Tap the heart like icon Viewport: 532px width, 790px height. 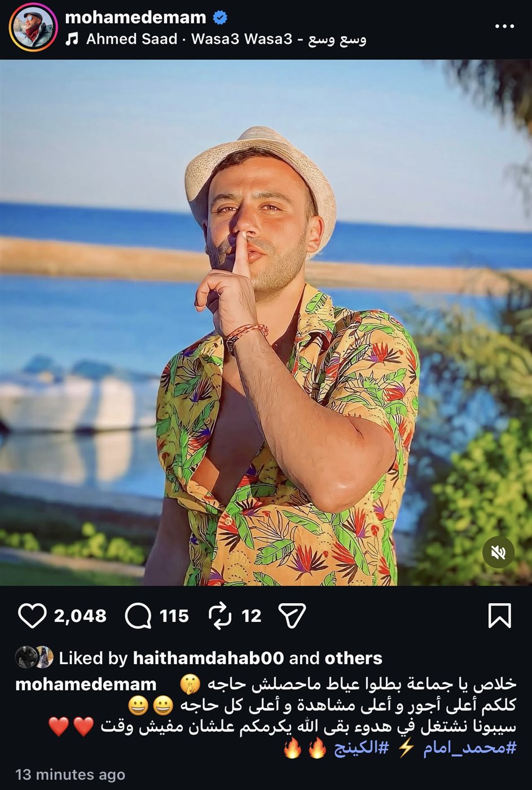[32, 616]
